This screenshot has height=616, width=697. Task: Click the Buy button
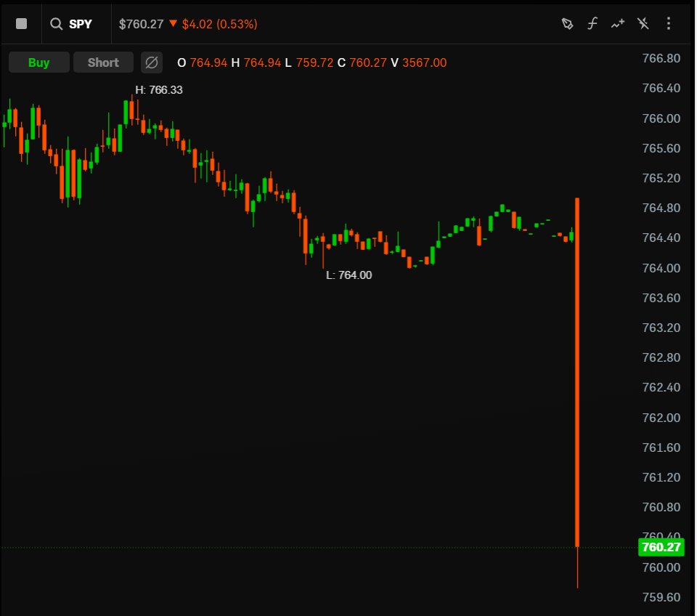pos(39,62)
